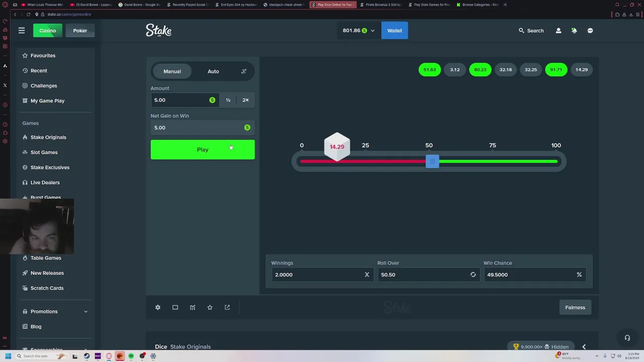The height and width of the screenshot is (362, 644).
Task: Click the Windows Start button
Action: (x=8, y=356)
